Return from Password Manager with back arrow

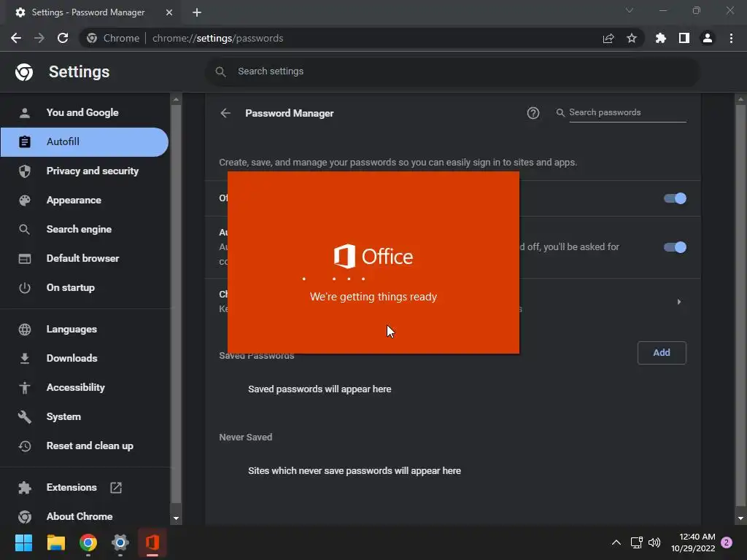coord(225,113)
